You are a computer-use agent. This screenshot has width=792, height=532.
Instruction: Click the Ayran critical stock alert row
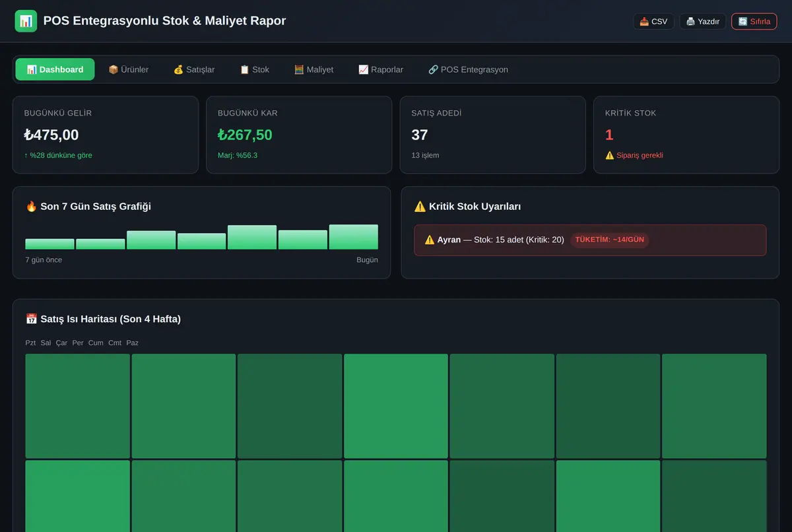590,240
